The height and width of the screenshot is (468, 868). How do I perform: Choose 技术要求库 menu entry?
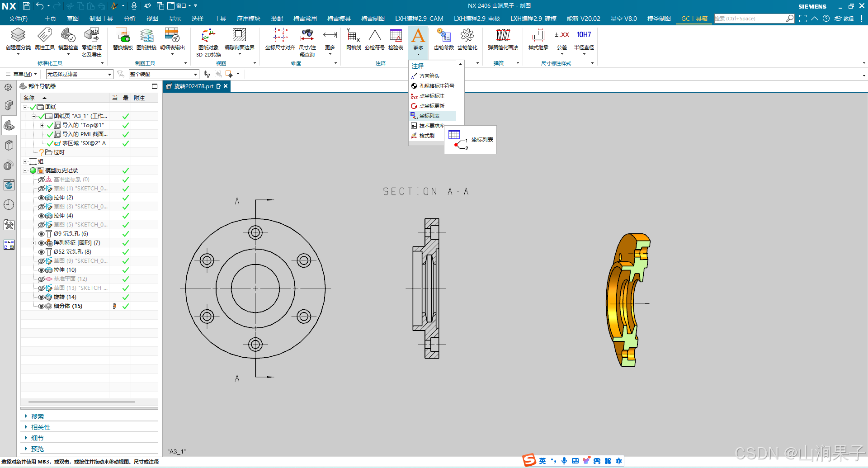(432, 126)
